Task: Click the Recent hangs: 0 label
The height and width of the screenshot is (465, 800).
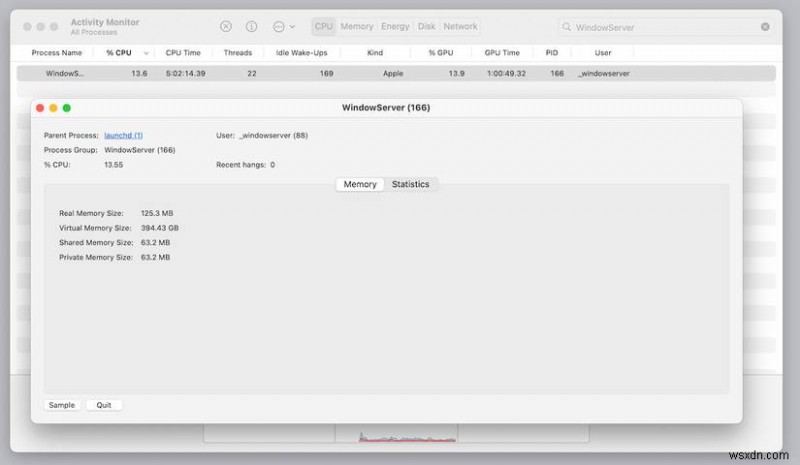Action: click(x=245, y=165)
